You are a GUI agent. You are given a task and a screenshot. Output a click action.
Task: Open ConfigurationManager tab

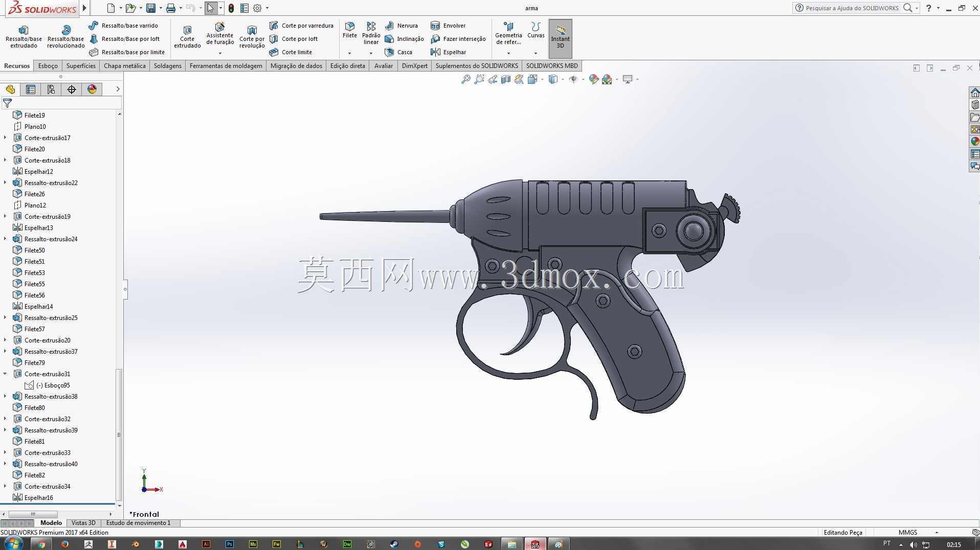point(51,89)
